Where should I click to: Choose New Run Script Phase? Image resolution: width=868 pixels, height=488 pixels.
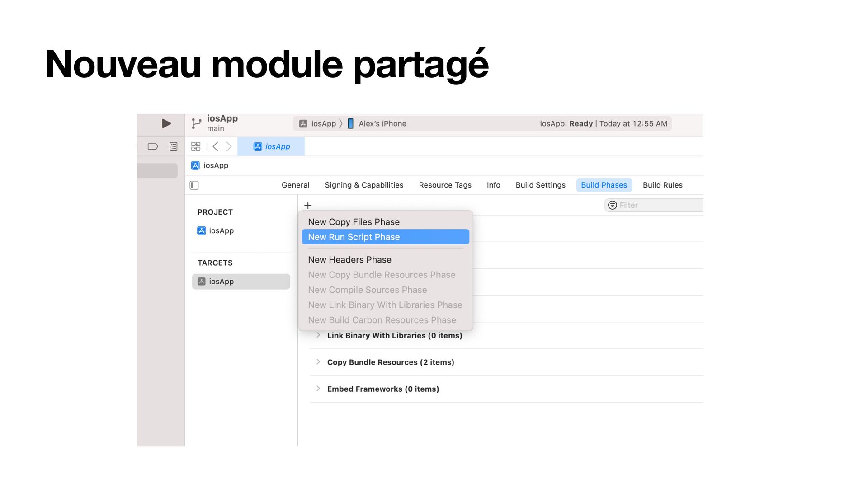pos(385,237)
